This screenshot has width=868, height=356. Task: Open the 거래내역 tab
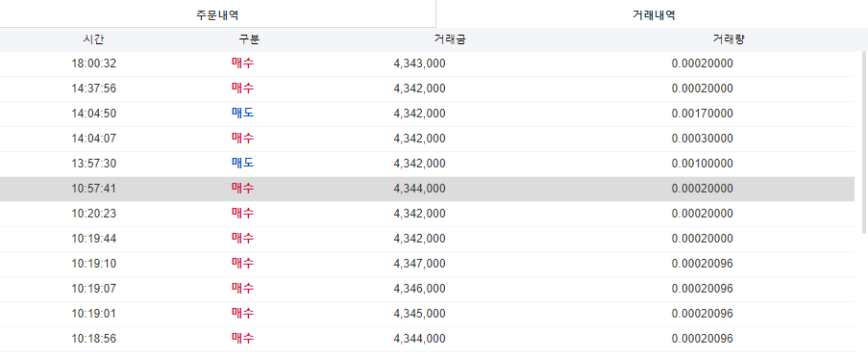pyautogui.click(x=652, y=13)
